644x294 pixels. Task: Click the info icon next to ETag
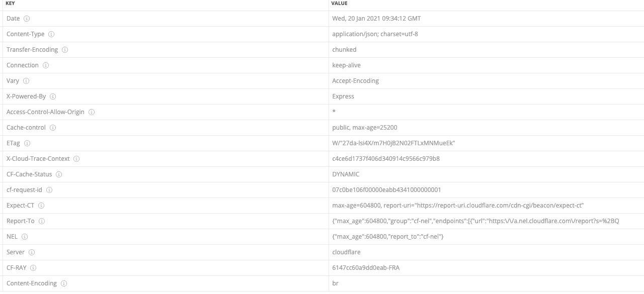click(x=27, y=143)
